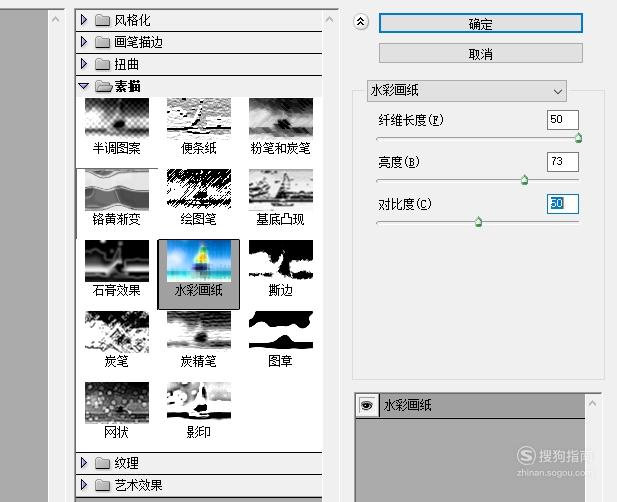Select the 网状 filter thumbnail

(117, 402)
